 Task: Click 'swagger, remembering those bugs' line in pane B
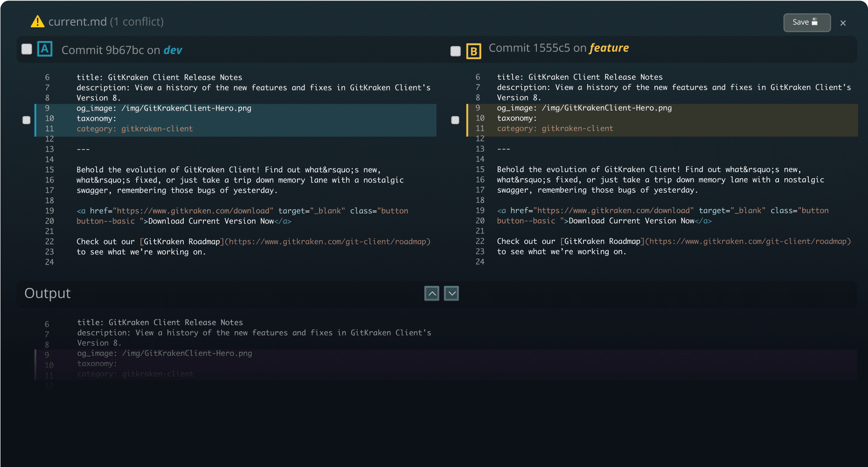597,190
